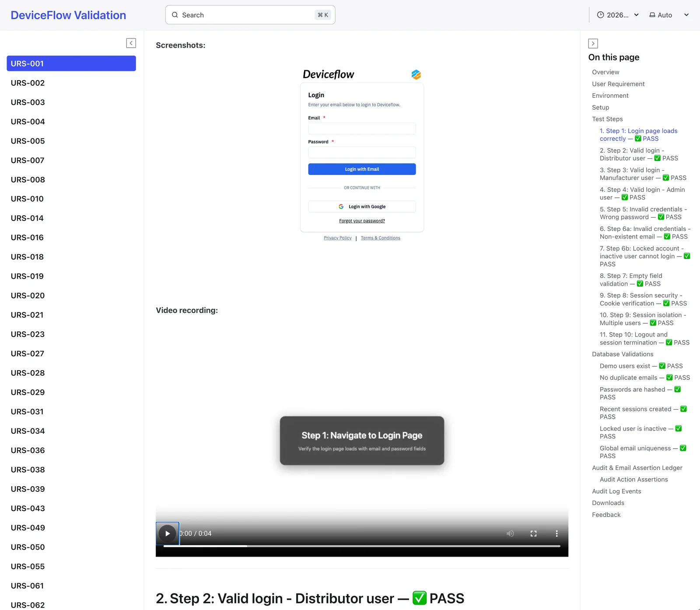The width and height of the screenshot is (700, 610).
Task: Mute the video with speaker icon
Action: (x=510, y=533)
